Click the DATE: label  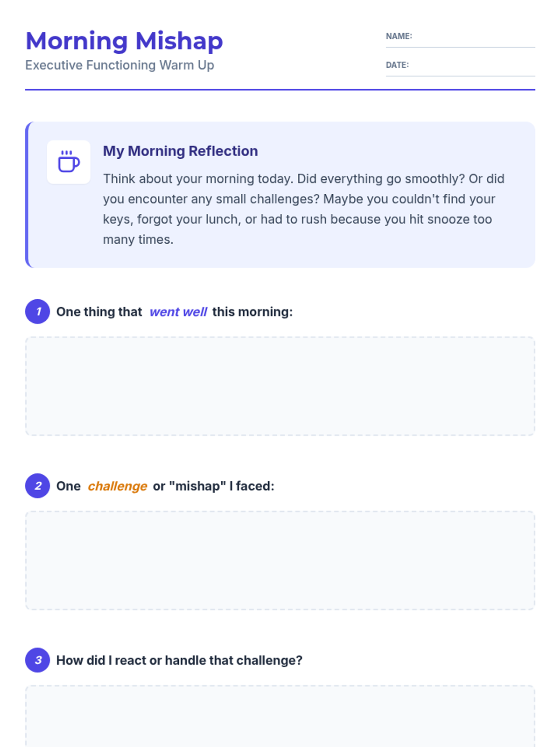coord(397,65)
